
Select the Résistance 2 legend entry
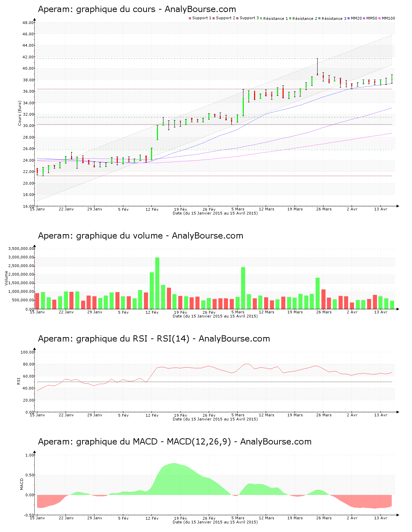click(x=303, y=19)
